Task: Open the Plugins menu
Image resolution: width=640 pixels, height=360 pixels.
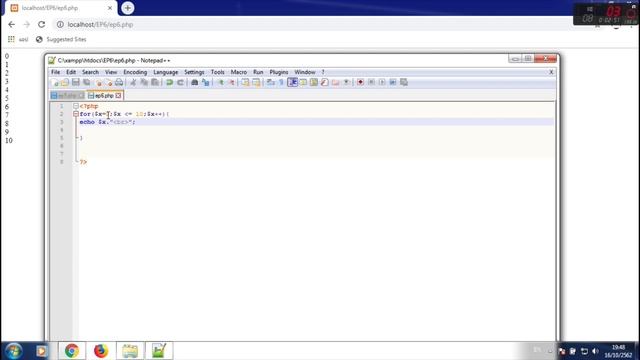Action: click(279, 72)
